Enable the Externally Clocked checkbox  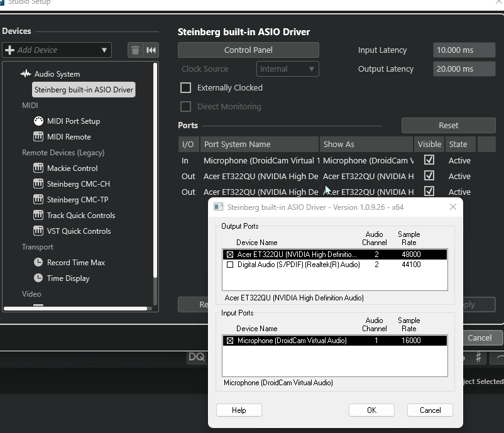pos(185,88)
